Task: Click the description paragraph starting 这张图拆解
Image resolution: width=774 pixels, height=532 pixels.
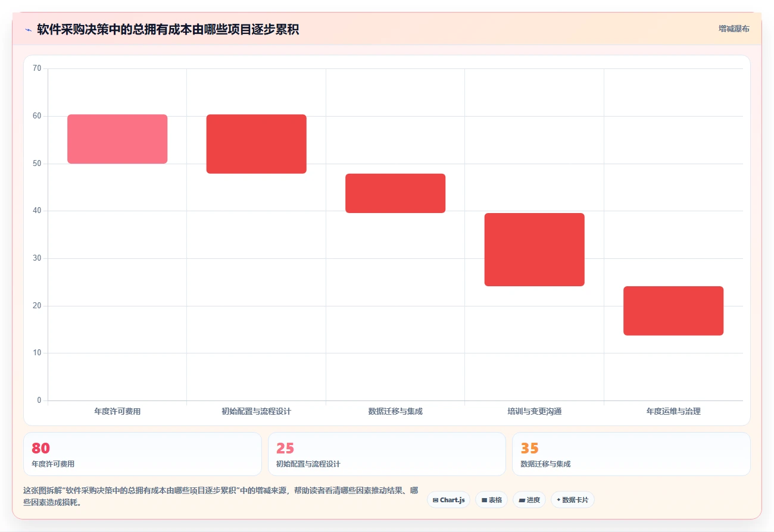Action: [220, 496]
